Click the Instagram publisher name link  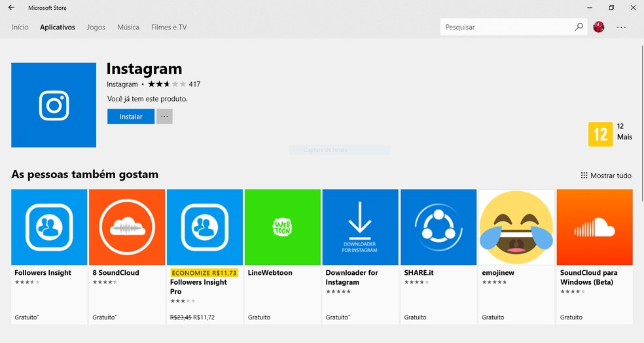click(122, 84)
